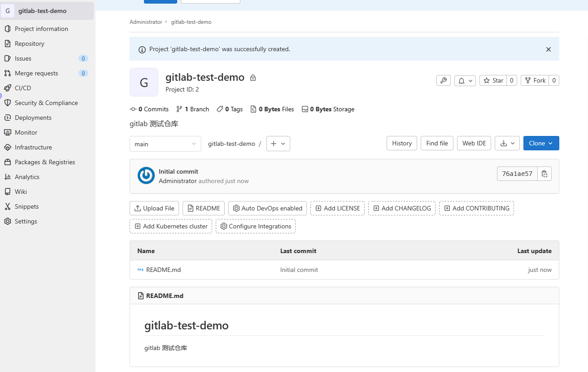The width and height of the screenshot is (588, 372).
Task: Click the Project information shield icon
Action: (7, 29)
